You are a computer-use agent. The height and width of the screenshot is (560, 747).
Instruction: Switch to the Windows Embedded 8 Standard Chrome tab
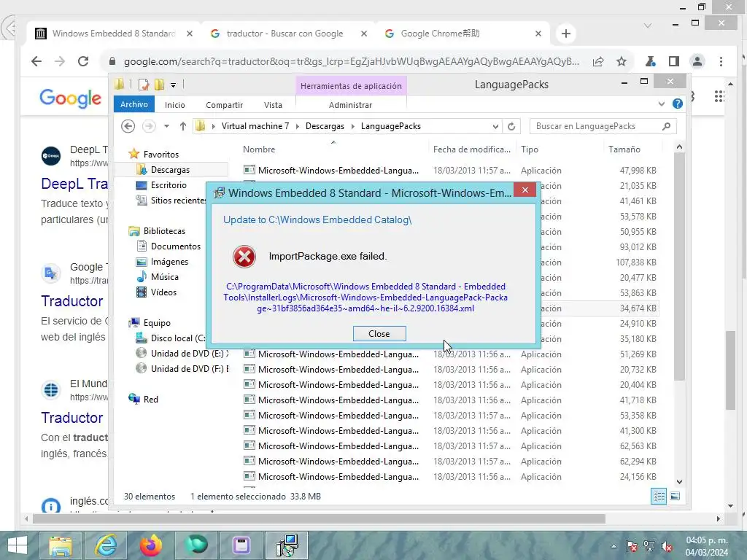click(x=115, y=34)
